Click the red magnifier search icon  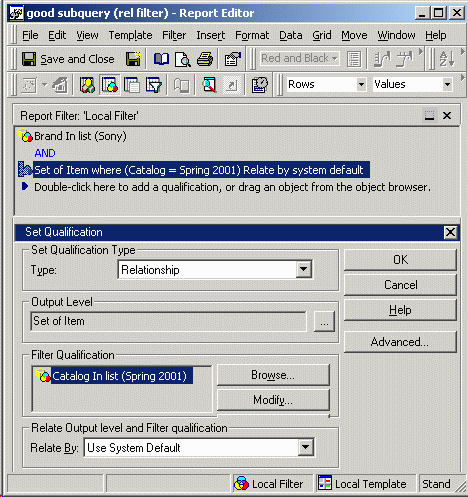tap(209, 85)
